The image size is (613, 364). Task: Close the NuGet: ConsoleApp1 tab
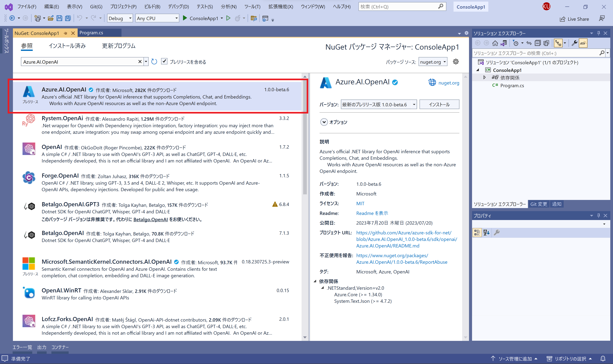pos(73,33)
